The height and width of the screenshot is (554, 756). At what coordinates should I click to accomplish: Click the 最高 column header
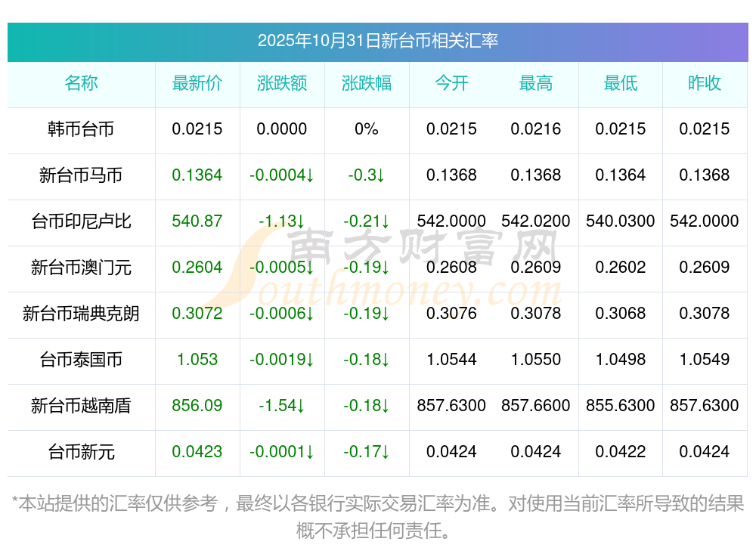pos(536,83)
